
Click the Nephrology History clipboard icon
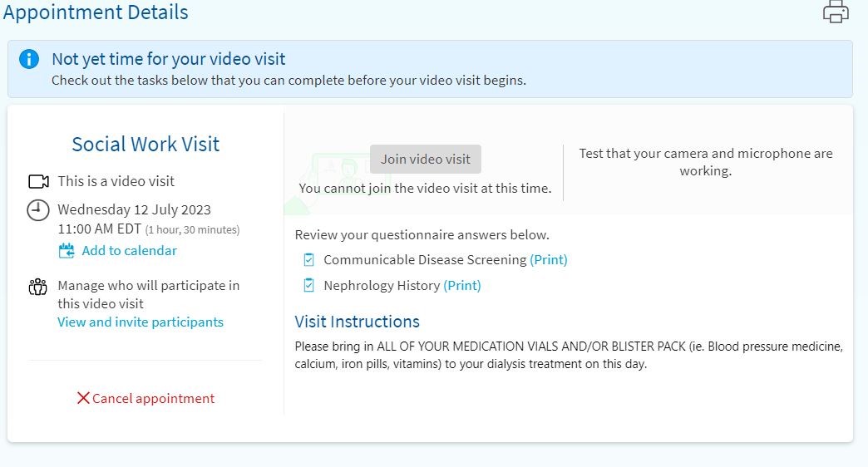click(309, 285)
